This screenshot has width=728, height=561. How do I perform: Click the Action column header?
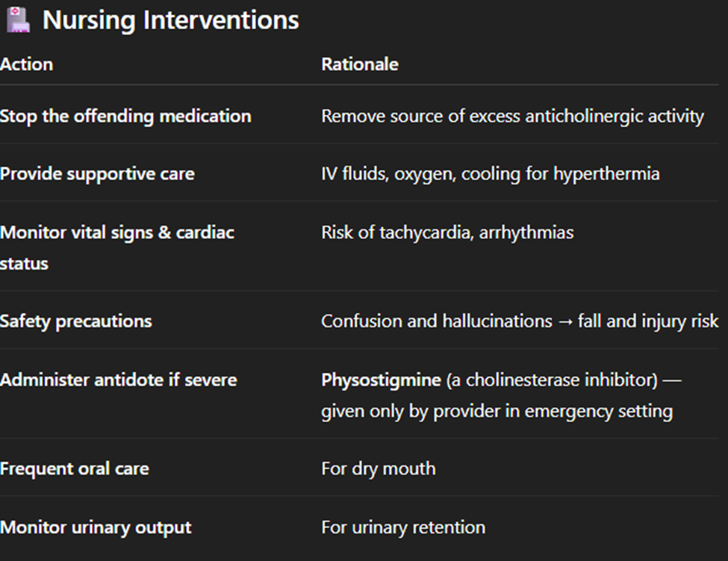tap(27, 64)
